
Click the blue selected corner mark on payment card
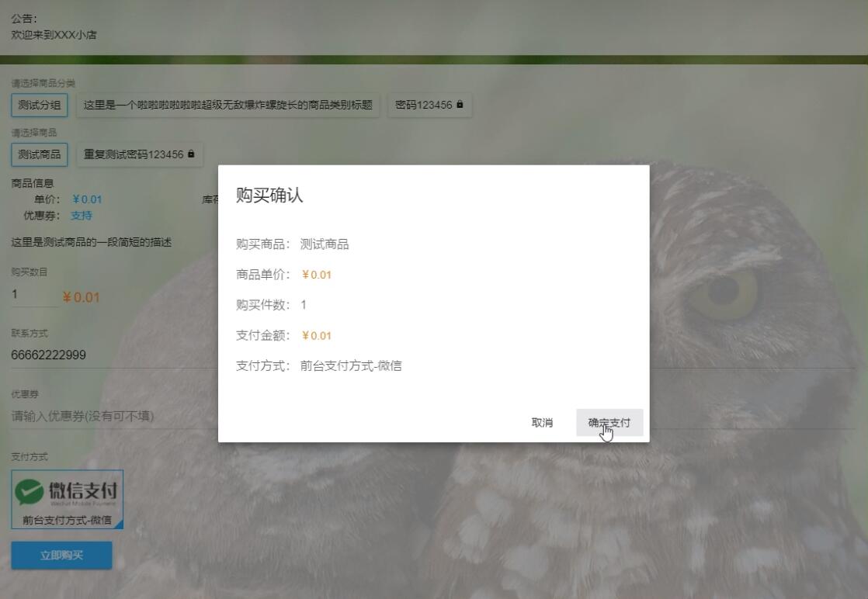click(118, 525)
